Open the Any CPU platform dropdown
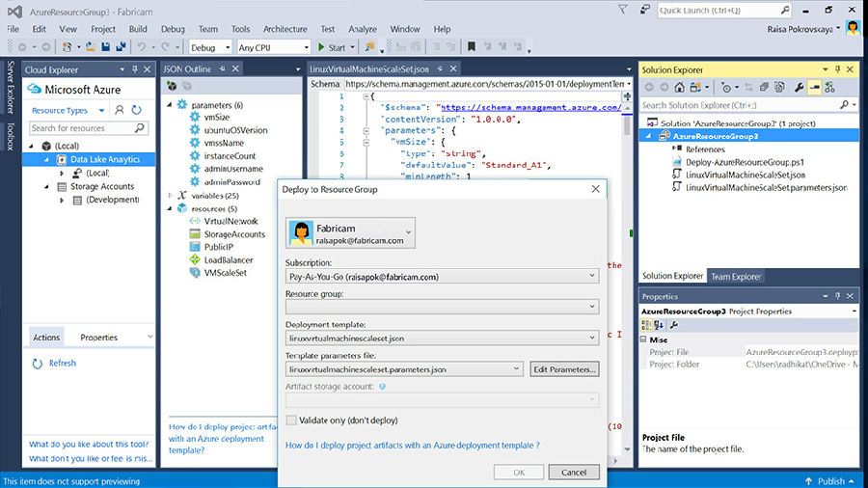 [306, 47]
